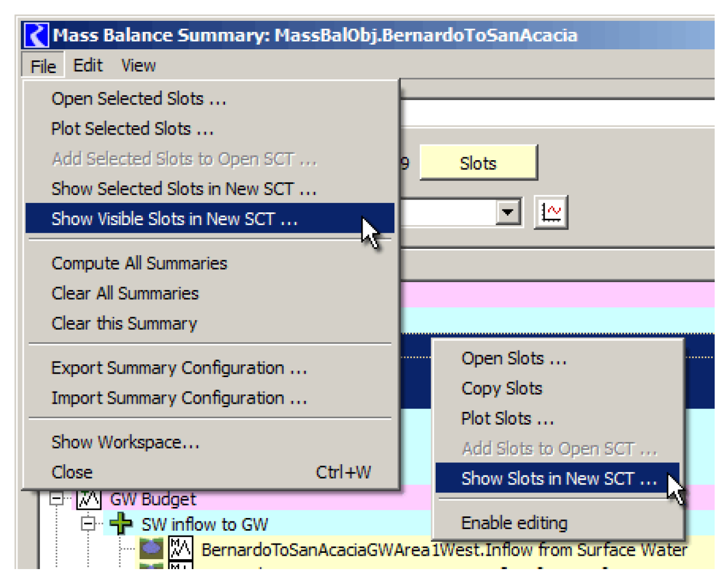The image size is (728, 583).
Task: Click the series slot icon beside BernardoToSanAcaciaGWArea1West
Action: [x=180, y=548]
